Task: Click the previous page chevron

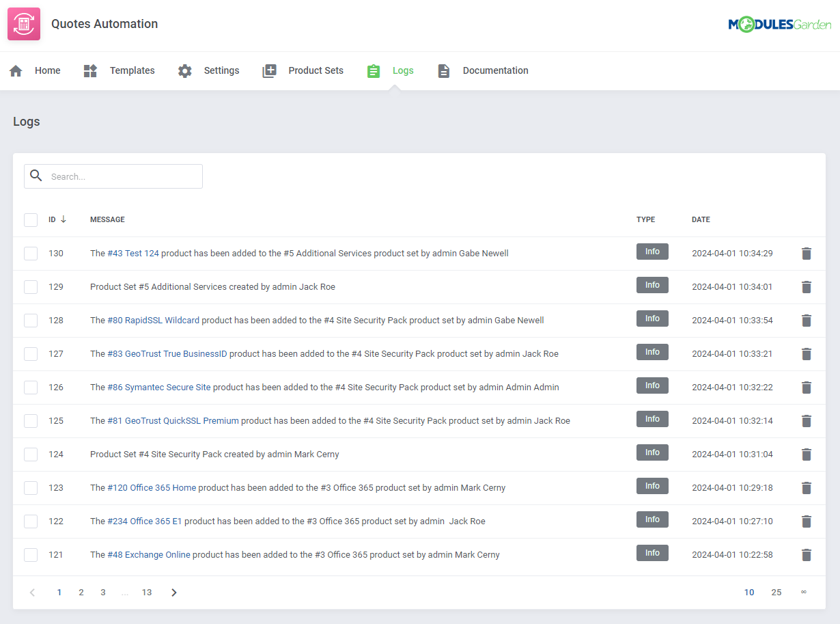Action: (x=31, y=592)
